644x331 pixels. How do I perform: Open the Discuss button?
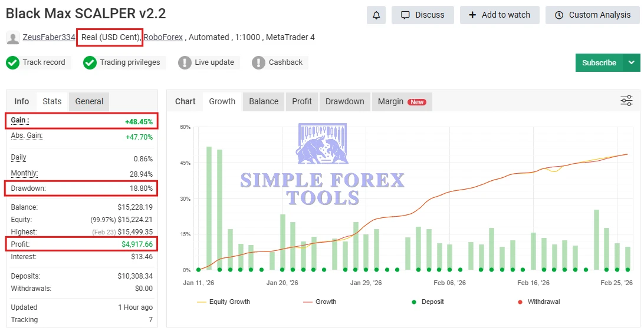[423, 15]
